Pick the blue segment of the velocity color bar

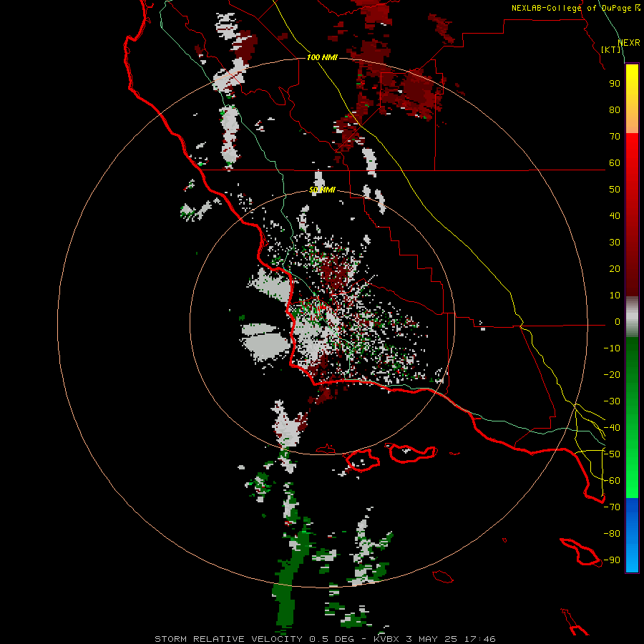point(632,535)
